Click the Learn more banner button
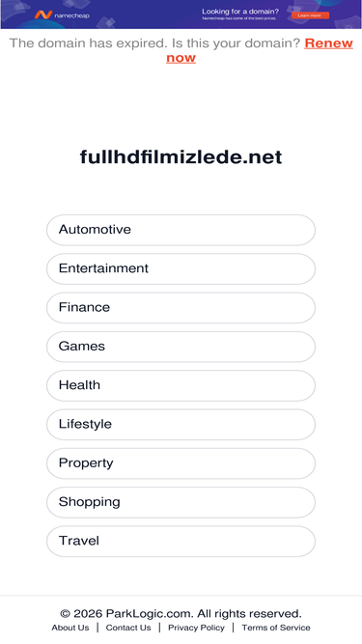The width and height of the screenshot is (362, 644). (310, 15)
